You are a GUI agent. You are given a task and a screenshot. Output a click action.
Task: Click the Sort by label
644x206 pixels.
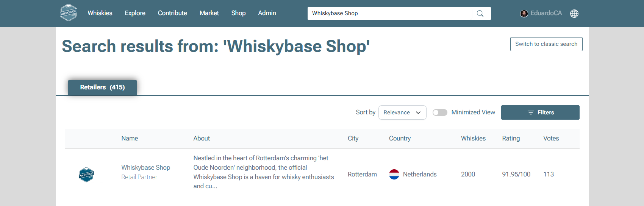pos(366,112)
